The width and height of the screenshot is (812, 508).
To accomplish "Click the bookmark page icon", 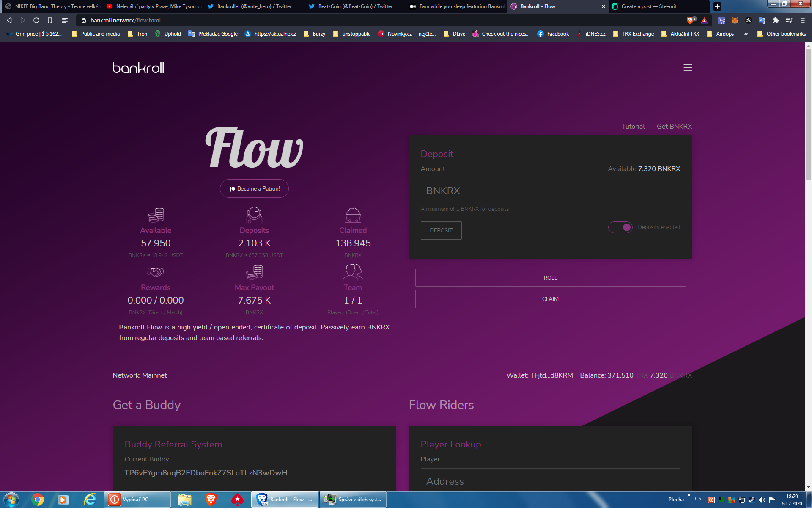I will [x=50, y=20].
